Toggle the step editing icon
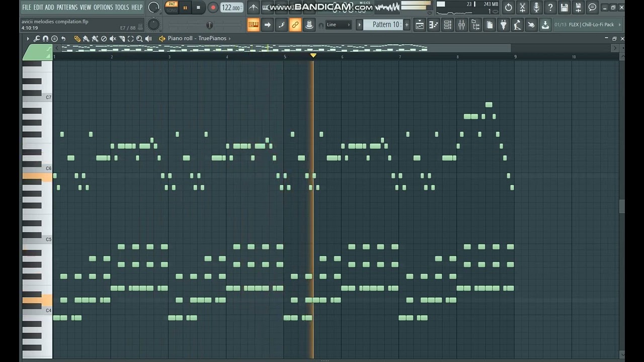 (x=281, y=25)
